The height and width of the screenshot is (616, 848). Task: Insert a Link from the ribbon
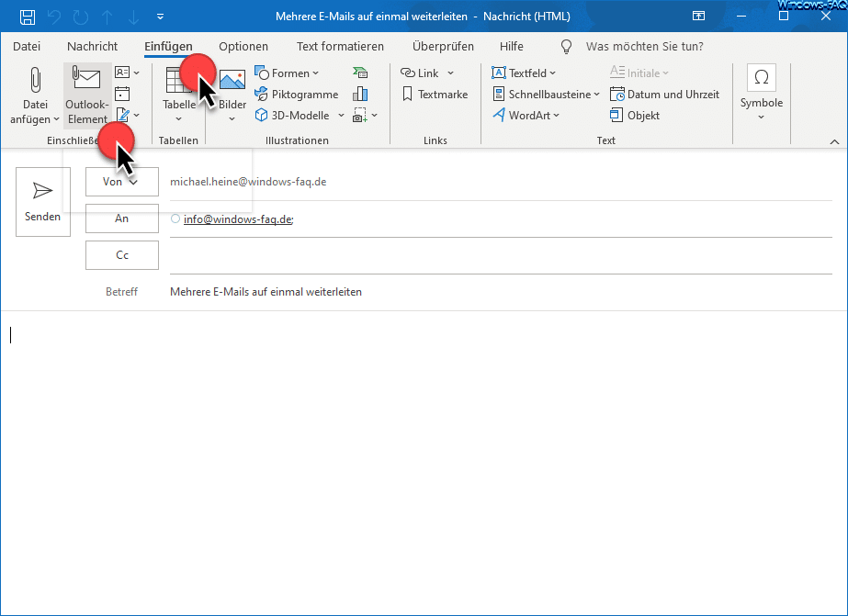419,73
